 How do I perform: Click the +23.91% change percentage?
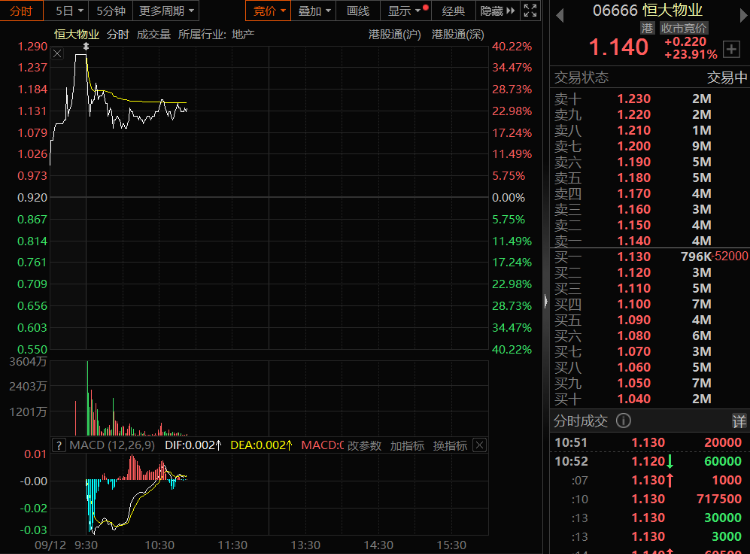tap(691, 55)
